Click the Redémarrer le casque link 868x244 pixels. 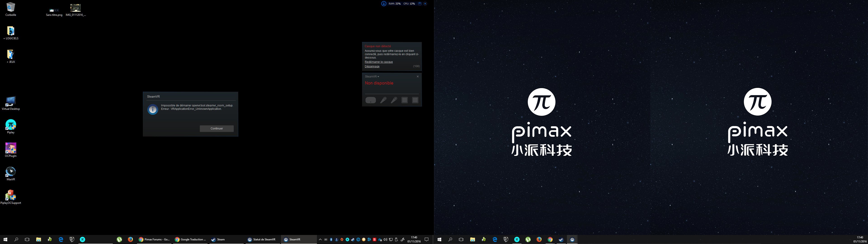click(379, 62)
